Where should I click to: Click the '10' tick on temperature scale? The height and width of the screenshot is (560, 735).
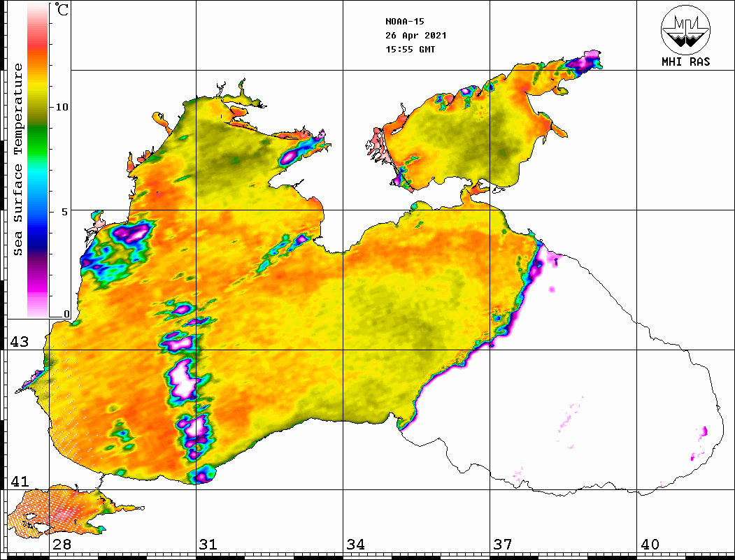62,107
